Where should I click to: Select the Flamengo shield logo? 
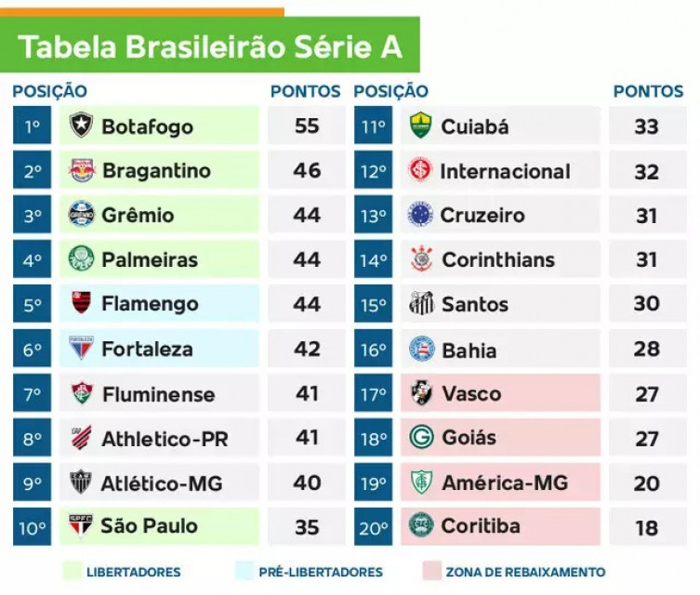point(81,303)
